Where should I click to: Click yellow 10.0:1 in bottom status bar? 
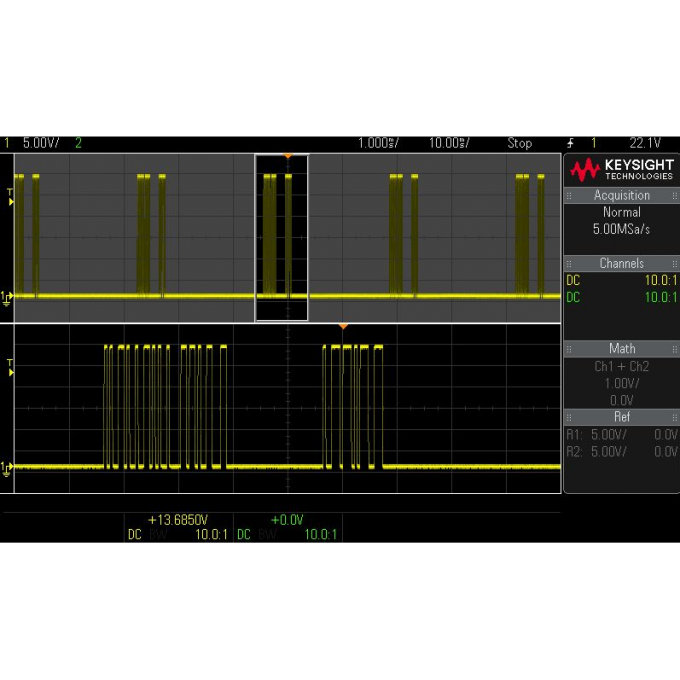pyautogui.click(x=211, y=534)
